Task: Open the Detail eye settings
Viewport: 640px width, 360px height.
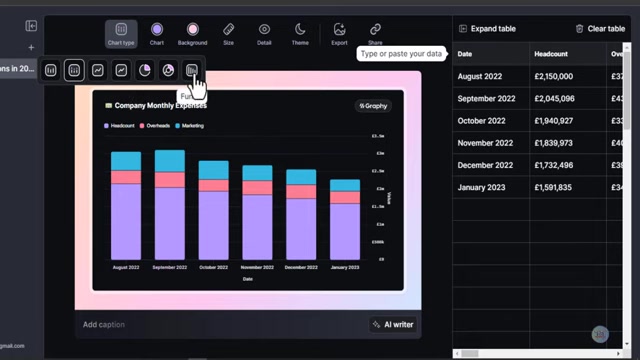Action: tap(264, 34)
